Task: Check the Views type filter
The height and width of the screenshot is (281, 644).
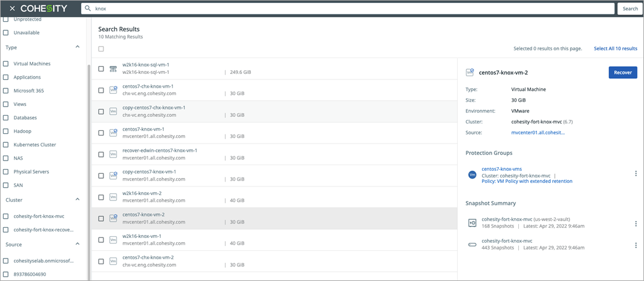Action: click(6, 104)
